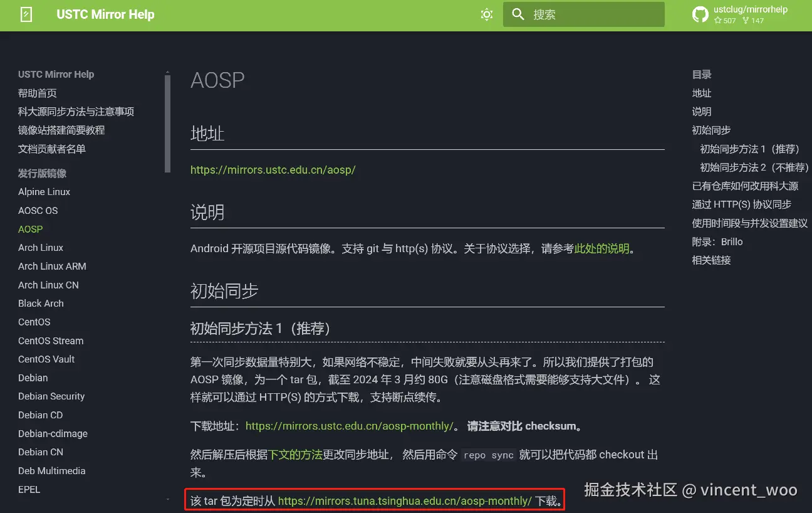This screenshot has width=812, height=513.
Task: Select Deb Multimedia in the sidebar
Action: pyautogui.click(x=51, y=470)
